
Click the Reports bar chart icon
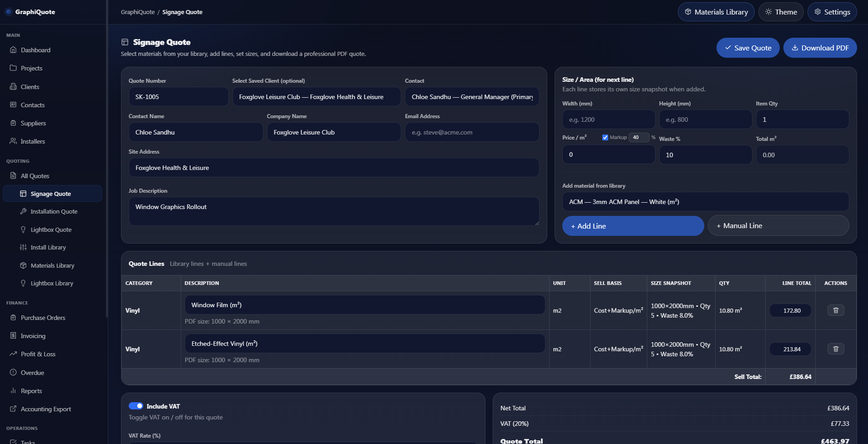(13, 391)
